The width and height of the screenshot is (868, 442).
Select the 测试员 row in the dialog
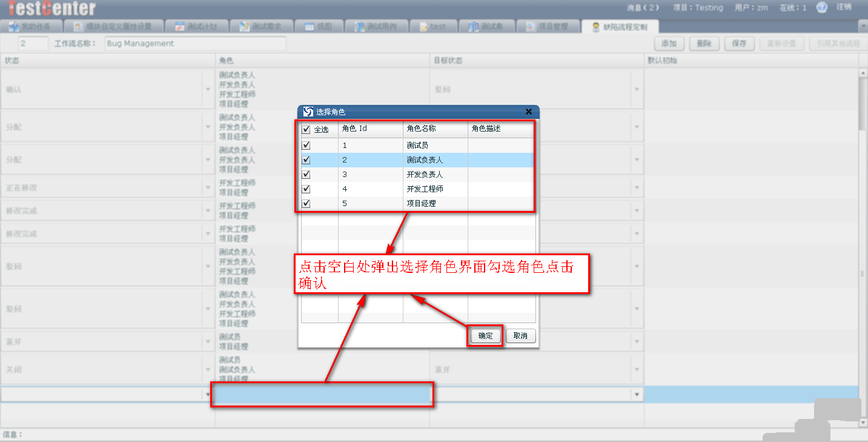point(419,146)
